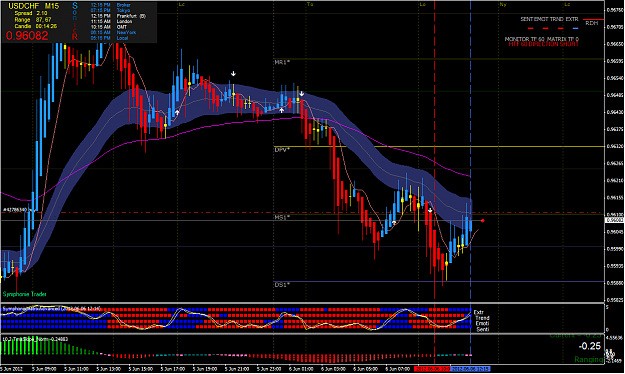
Task: Click the NewYork session time row
Action: [x=113, y=32]
